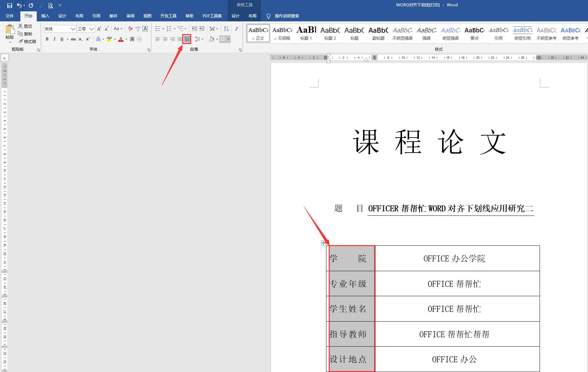Viewport: 588px width, 372px height.
Task: Click the paragraph shading paint bucket
Action: click(211, 39)
